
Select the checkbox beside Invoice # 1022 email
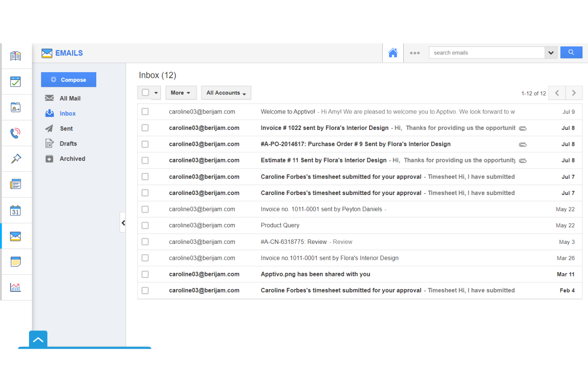(x=145, y=128)
